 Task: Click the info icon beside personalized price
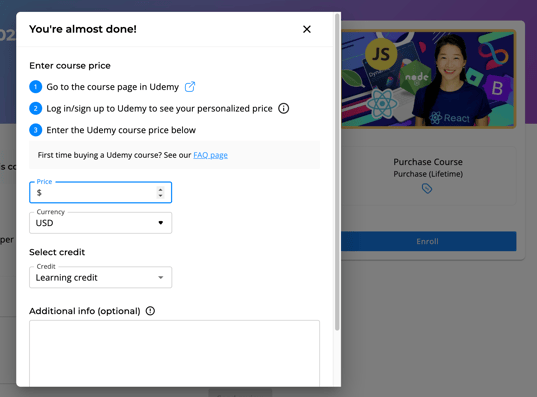[283, 109]
